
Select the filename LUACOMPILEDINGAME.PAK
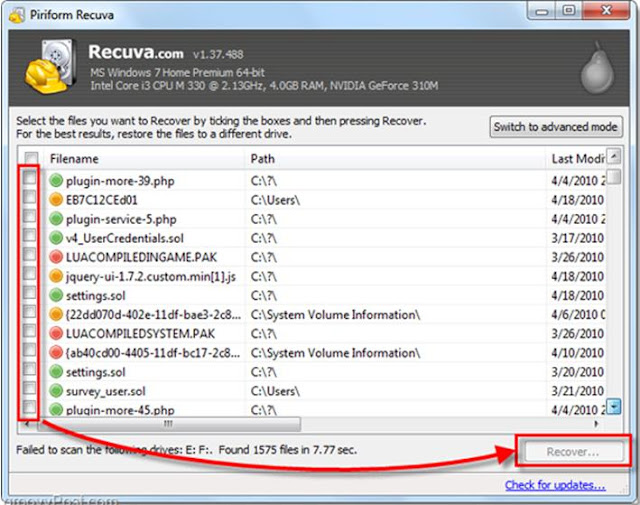click(x=141, y=257)
